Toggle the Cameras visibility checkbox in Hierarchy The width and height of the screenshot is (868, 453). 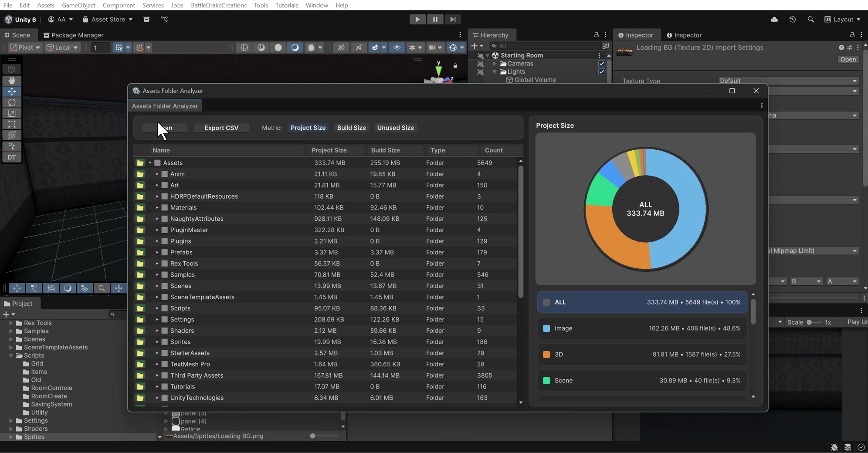[x=602, y=64]
